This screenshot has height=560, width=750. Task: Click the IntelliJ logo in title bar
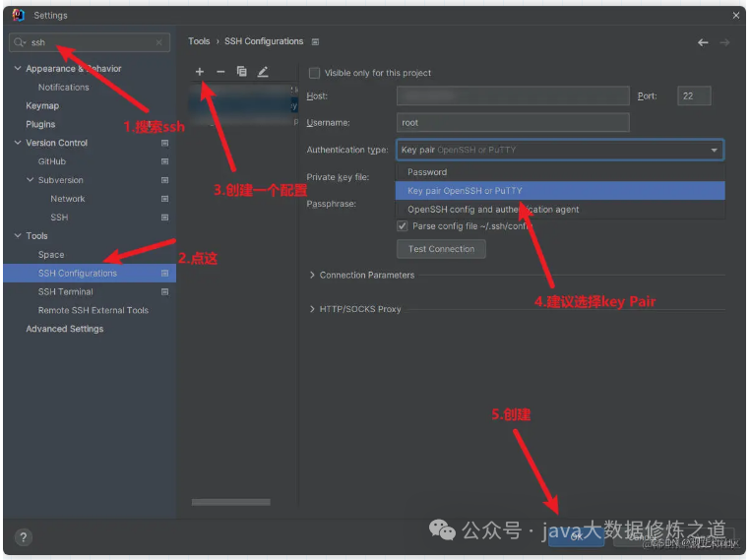[18, 16]
